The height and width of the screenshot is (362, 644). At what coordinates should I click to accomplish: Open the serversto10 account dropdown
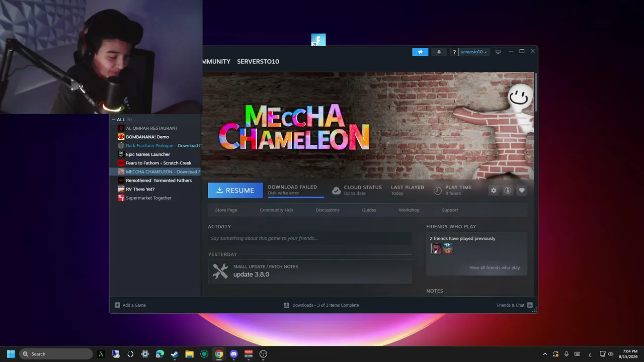click(x=473, y=52)
